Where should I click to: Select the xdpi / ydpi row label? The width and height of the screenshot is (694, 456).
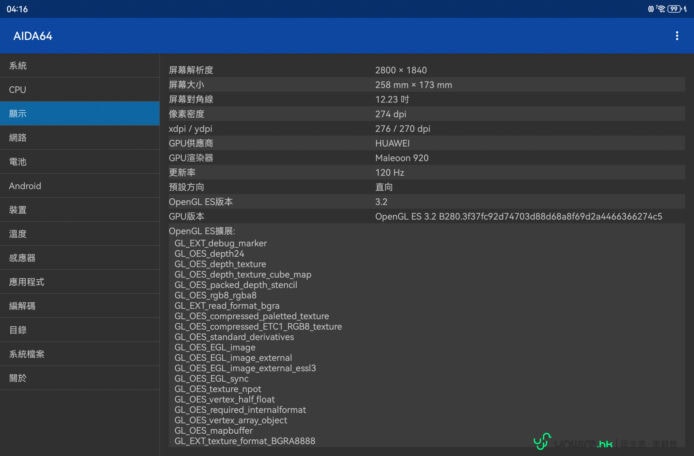[x=190, y=128]
